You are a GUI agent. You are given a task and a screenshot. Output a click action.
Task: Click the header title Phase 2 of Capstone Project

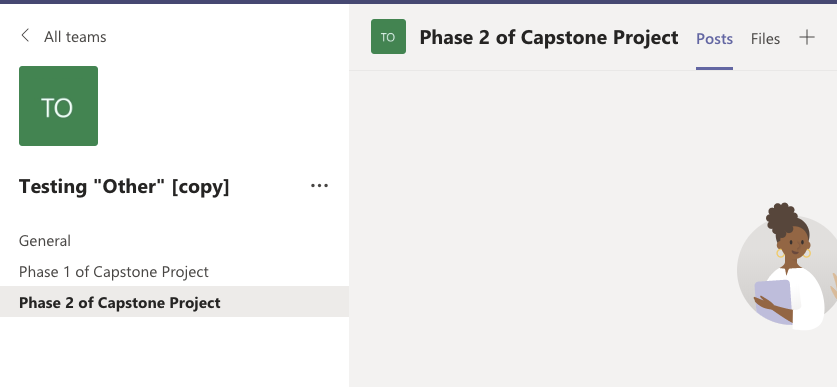549,37
